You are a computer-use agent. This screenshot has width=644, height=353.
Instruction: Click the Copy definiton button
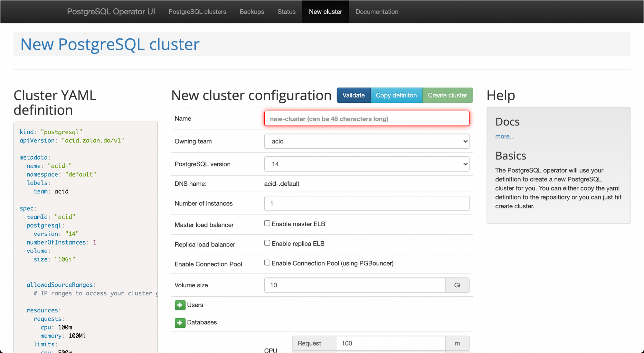click(x=396, y=95)
